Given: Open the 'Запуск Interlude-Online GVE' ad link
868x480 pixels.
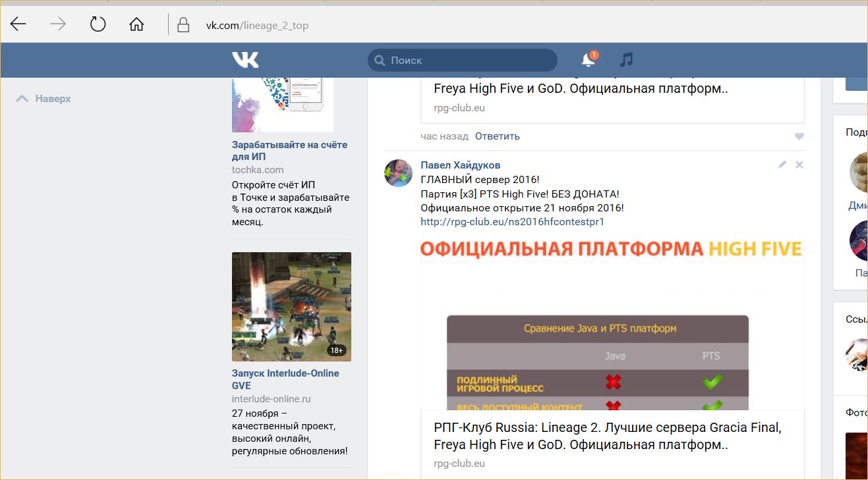Looking at the screenshot, I should pos(285,379).
